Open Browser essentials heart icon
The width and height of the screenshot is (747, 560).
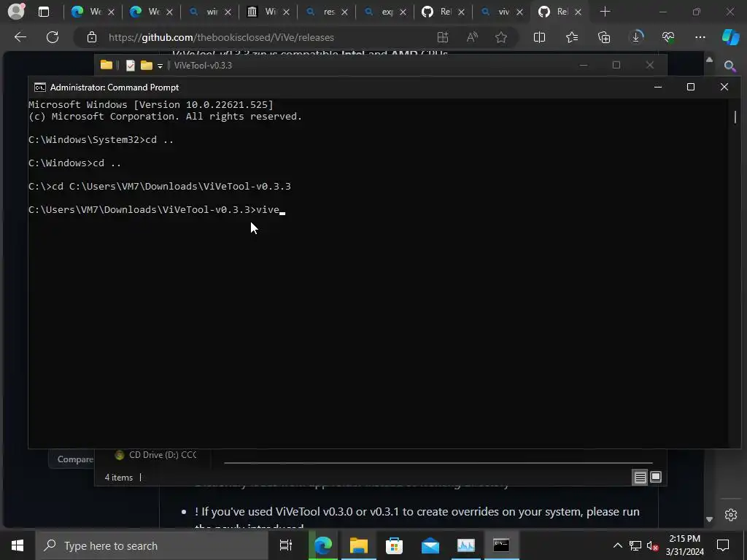[668, 37]
